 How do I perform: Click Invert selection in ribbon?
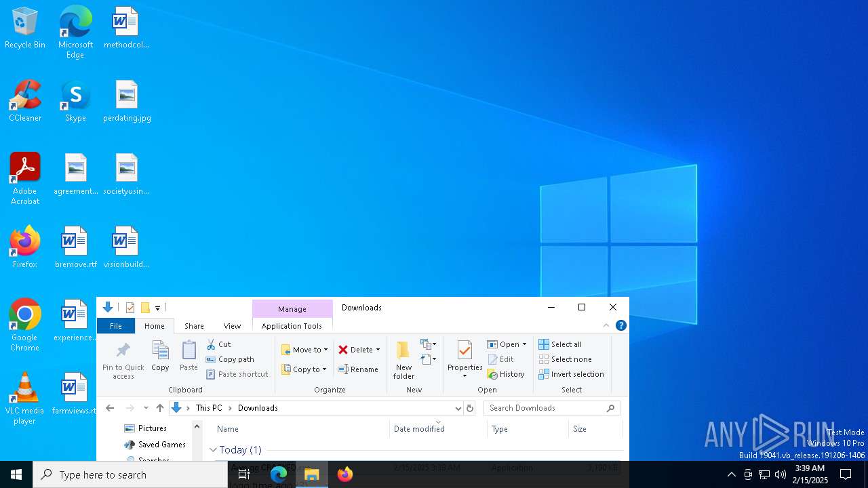pyautogui.click(x=571, y=374)
